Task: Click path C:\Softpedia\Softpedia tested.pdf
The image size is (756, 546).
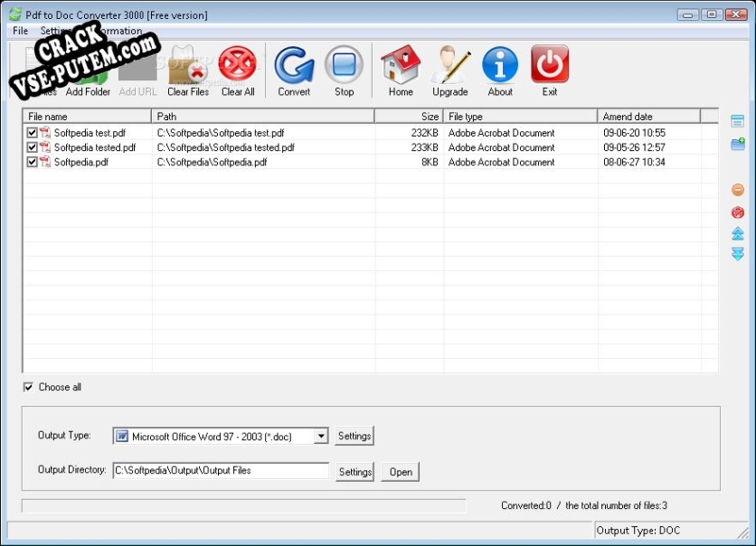Action: 226,147
